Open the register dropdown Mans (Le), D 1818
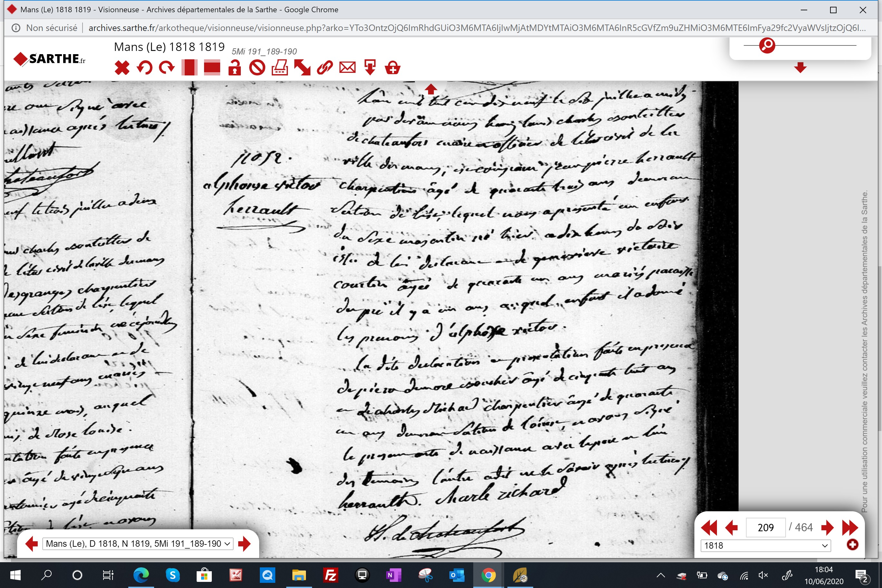 138,544
